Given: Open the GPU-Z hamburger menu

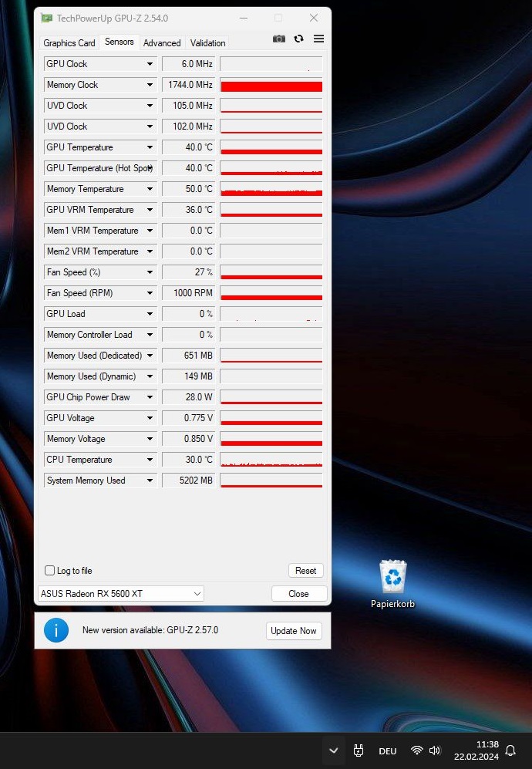Looking at the screenshot, I should [x=318, y=39].
